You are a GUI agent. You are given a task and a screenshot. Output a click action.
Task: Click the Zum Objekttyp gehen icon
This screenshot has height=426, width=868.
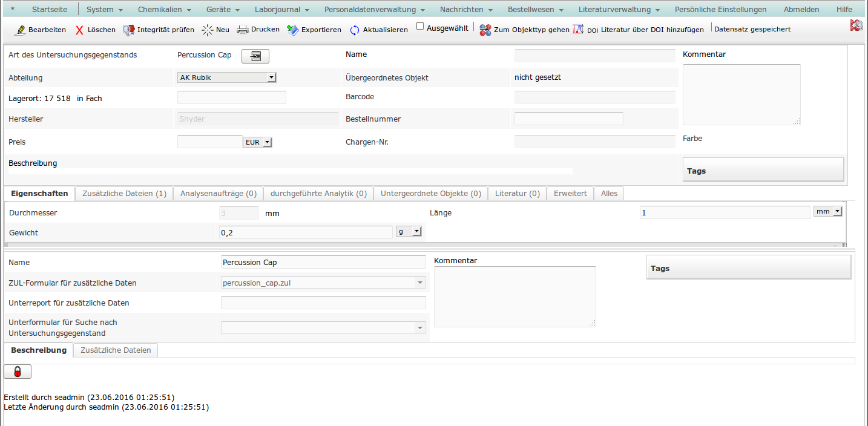click(485, 30)
